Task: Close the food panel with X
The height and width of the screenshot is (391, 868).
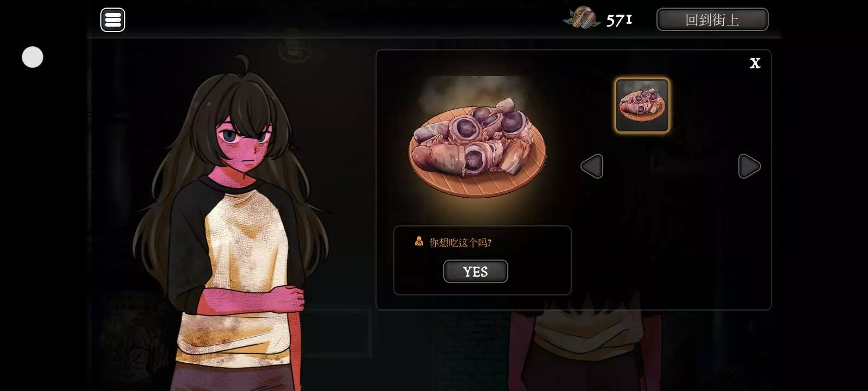Action: pyautogui.click(x=755, y=63)
